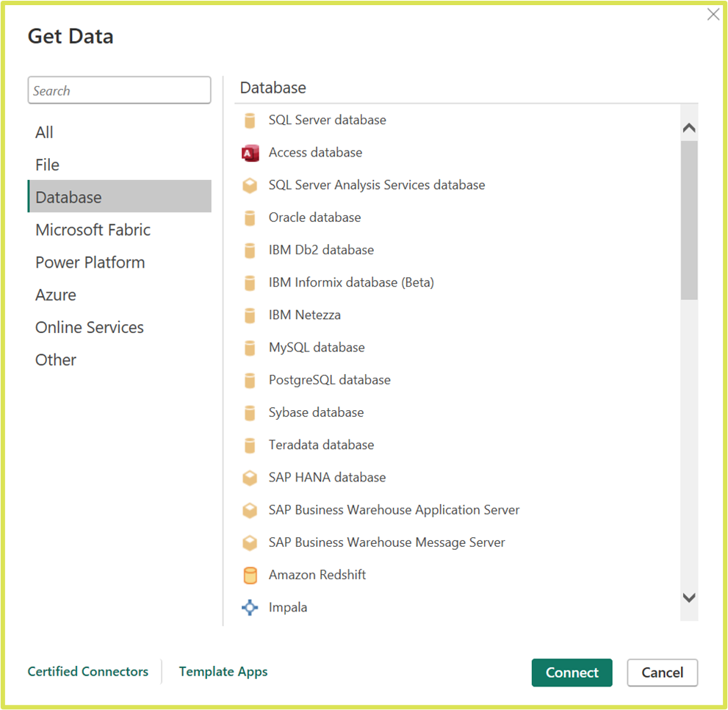728x710 pixels.
Task: Click the connector list scrollbar thumb
Action: pos(689,220)
